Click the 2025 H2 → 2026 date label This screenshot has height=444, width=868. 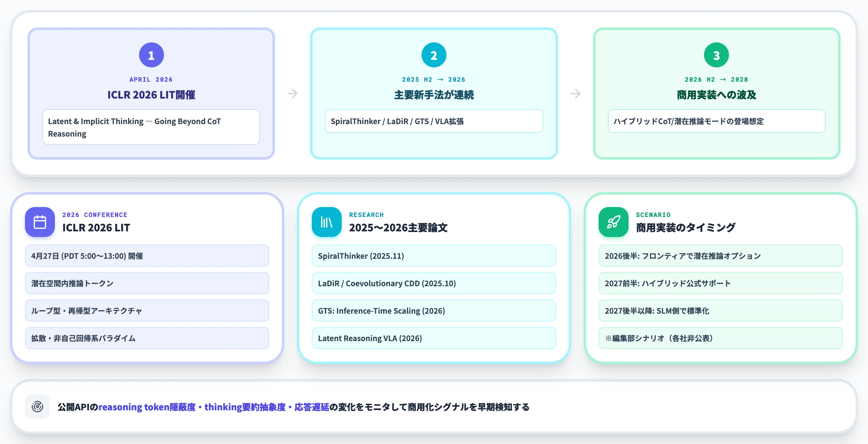pyautogui.click(x=434, y=80)
